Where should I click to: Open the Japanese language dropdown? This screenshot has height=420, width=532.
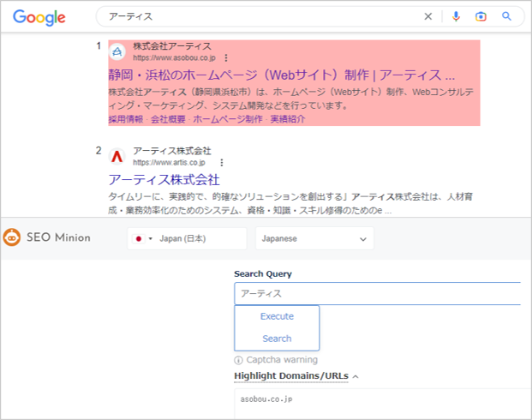(314, 238)
